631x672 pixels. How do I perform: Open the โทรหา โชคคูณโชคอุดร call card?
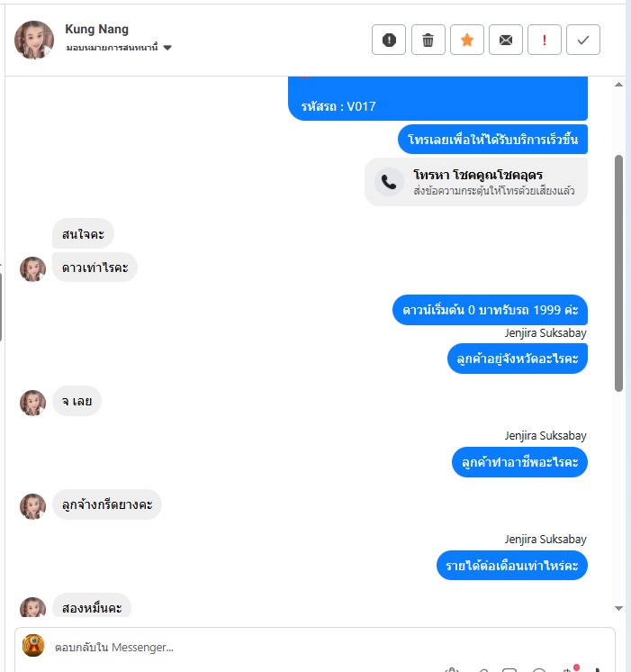pos(476,182)
